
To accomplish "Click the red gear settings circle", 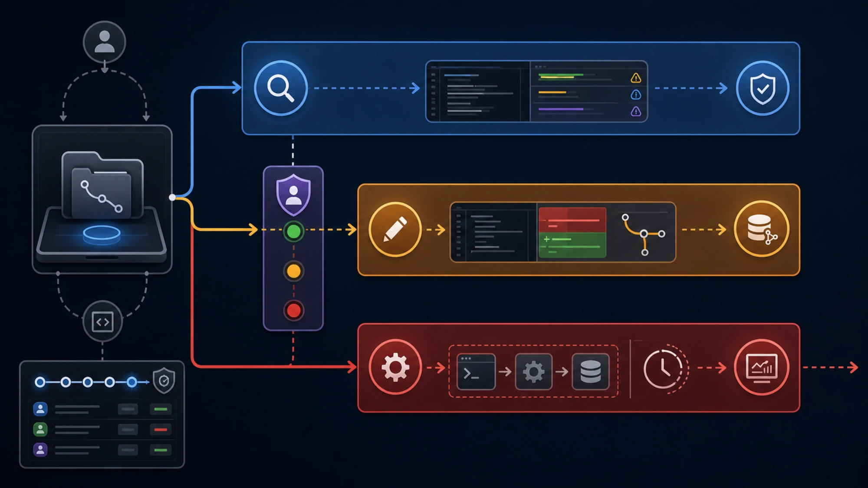I will pos(395,367).
